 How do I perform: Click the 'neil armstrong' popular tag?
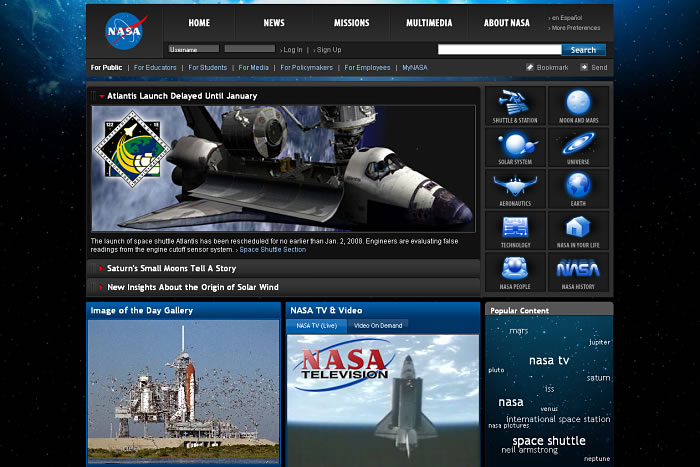click(x=529, y=450)
